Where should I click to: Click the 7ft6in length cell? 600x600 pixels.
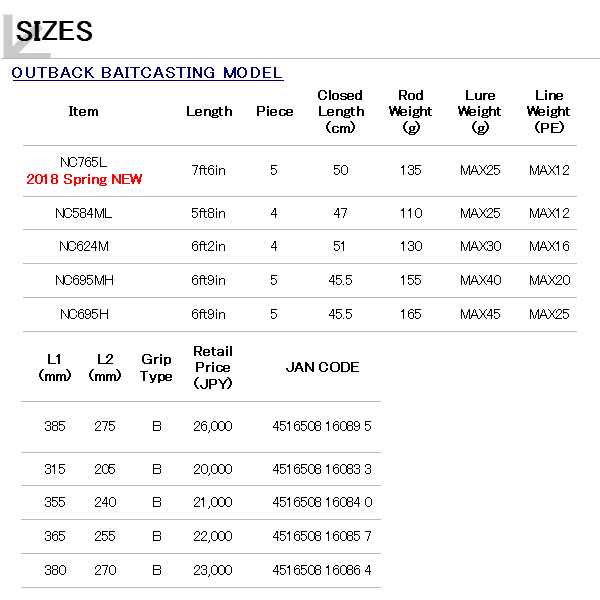click(209, 170)
